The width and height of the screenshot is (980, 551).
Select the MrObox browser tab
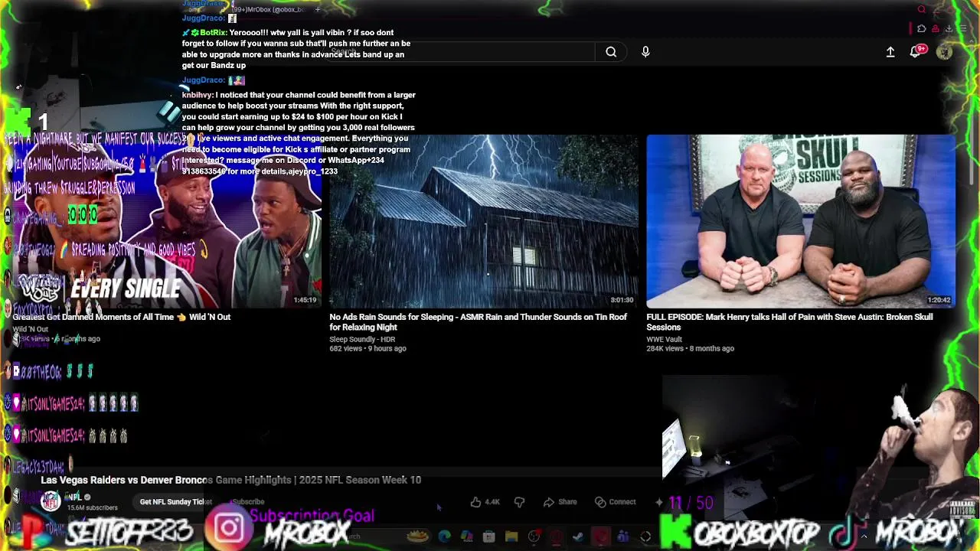pos(268,9)
